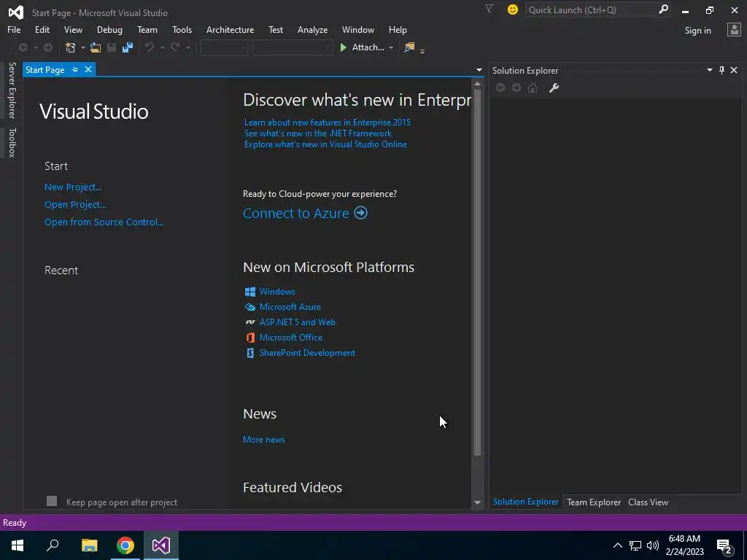This screenshot has height=560, width=747.
Task: Open See what's new in .NET Framework link
Action: pyautogui.click(x=318, y=133)
